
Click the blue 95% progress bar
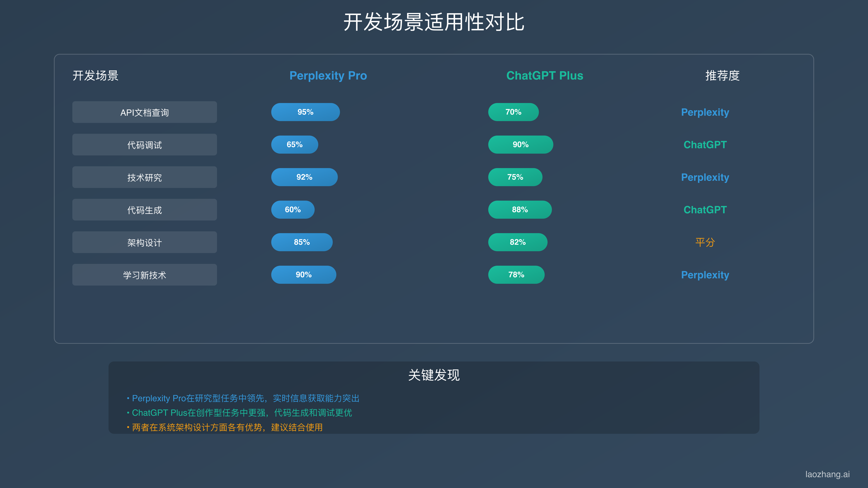[x=306, y=112]
